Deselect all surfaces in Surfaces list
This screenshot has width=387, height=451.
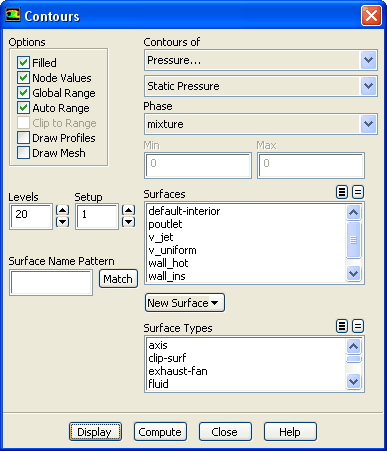(358, 192)
